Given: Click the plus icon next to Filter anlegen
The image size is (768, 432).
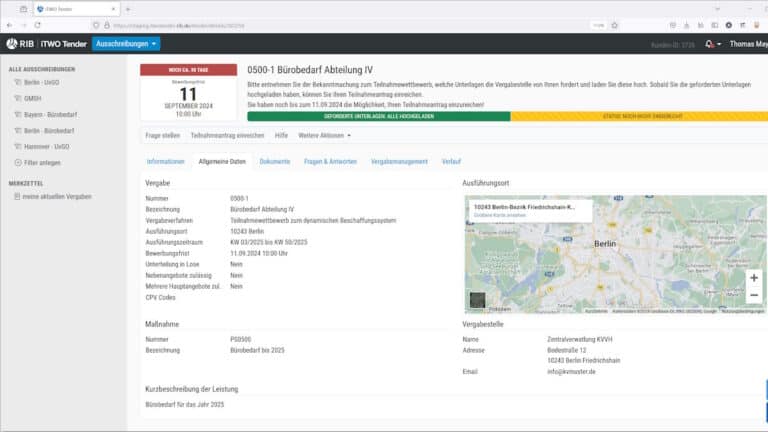Looking at the screenshot, I should coord(17,162).
